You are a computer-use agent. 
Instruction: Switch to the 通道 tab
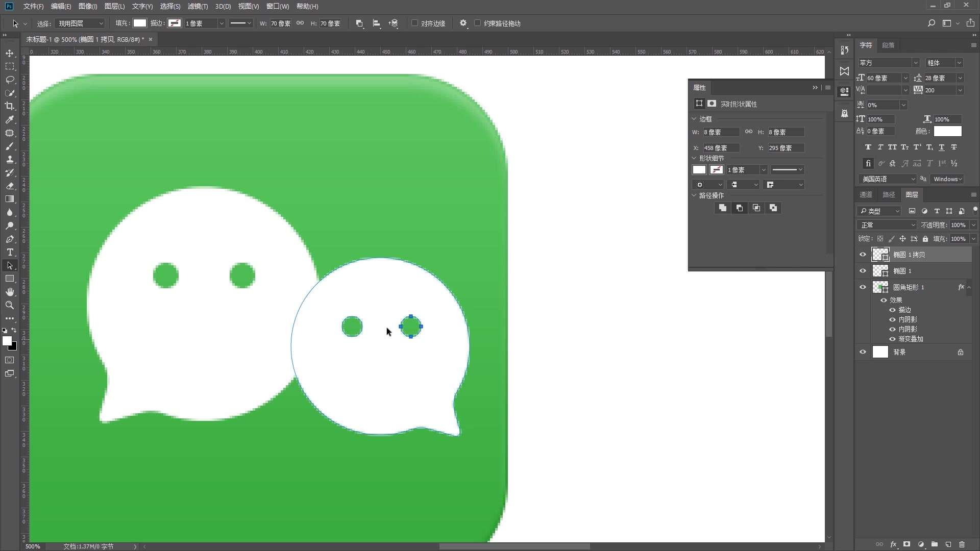tap(866, 194)
